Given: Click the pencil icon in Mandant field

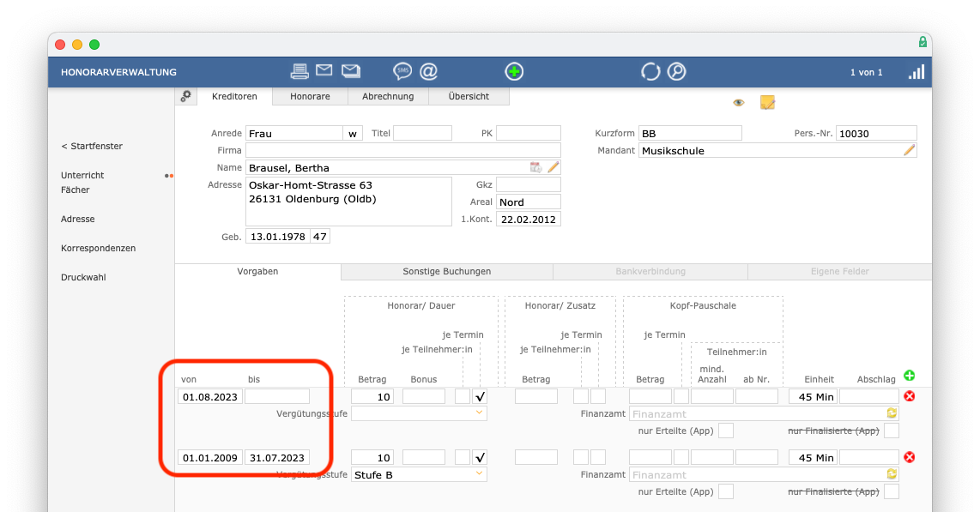Looking at the screenshot, I should pyautogui.click(x=910, y=150).
